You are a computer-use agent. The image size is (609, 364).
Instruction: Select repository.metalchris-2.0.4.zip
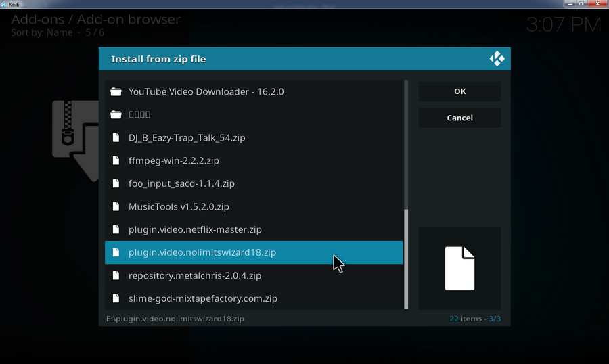[254, 275]
